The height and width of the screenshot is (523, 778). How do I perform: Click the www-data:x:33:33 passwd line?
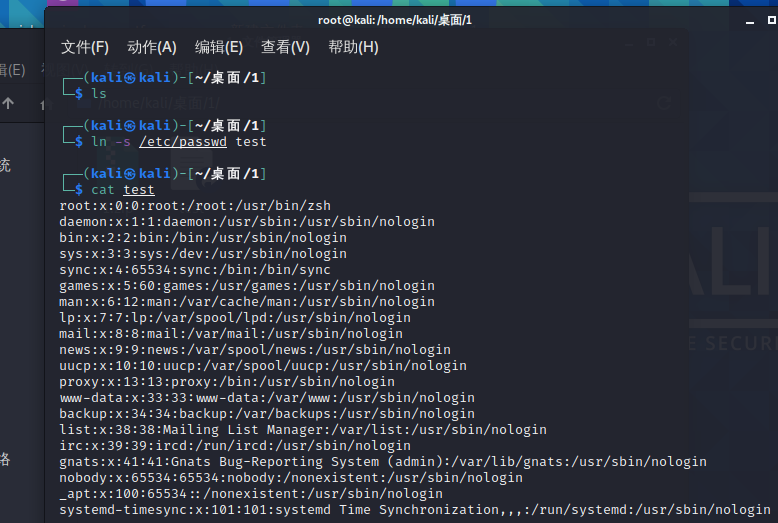pyautogui.click(x=267, y=397)
